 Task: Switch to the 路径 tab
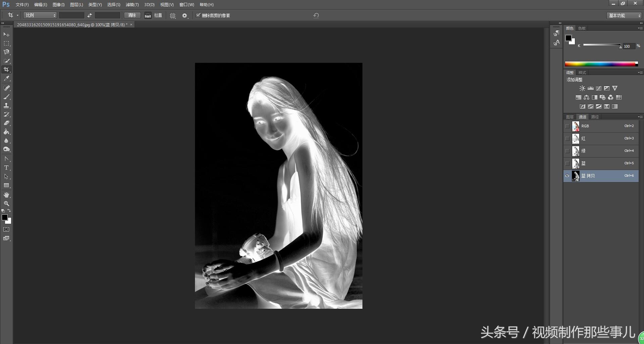click(595, 117)
